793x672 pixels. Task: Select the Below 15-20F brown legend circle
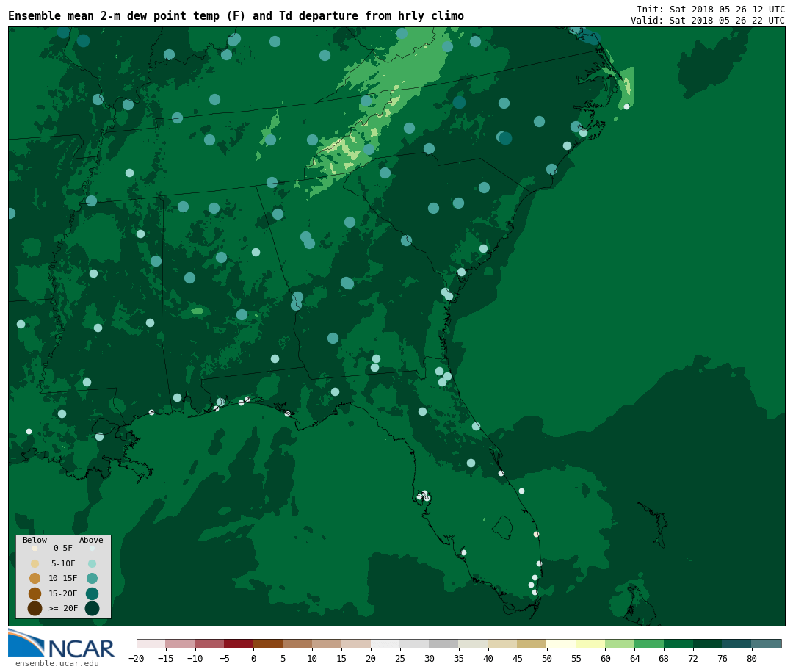(35, 593)
